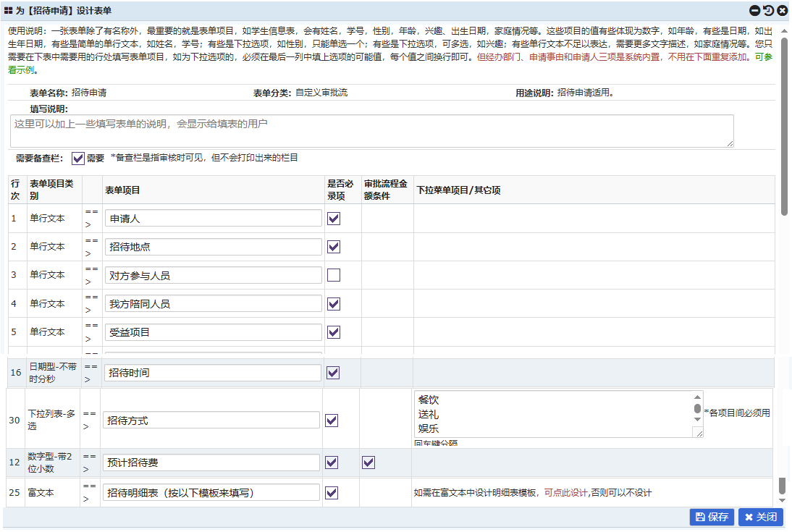Click the 关闭 close button
792x532 pixels.
click(x=760, y=517)
